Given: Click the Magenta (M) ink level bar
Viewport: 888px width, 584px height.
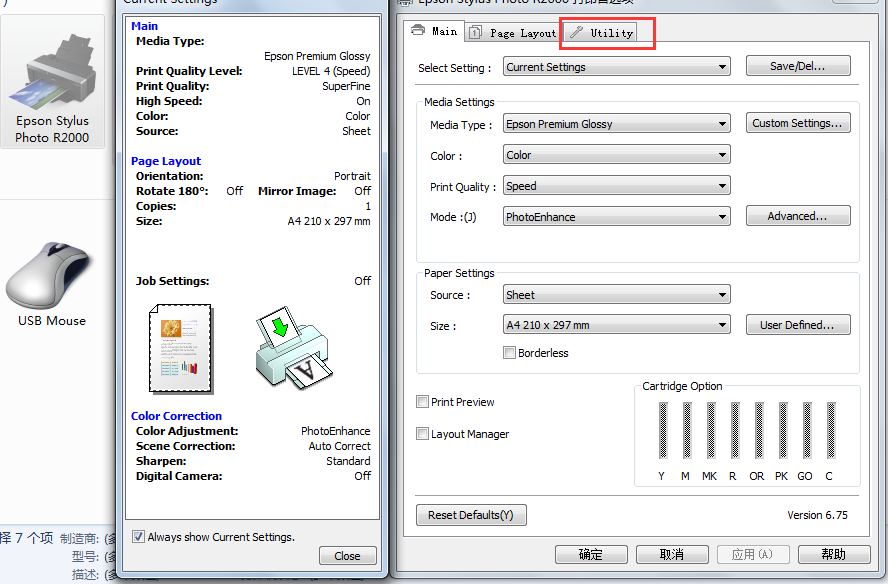Looking at the screenshot, I should (x=686, y=430).
